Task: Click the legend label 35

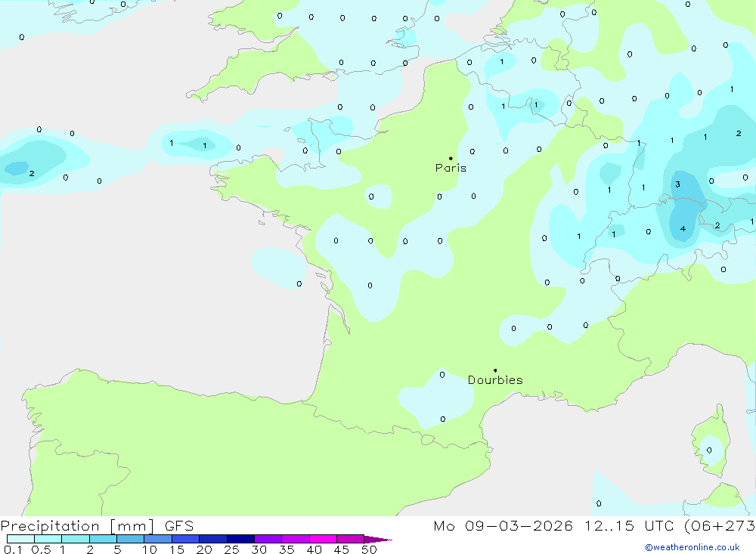Action: [x=287, y=549]
